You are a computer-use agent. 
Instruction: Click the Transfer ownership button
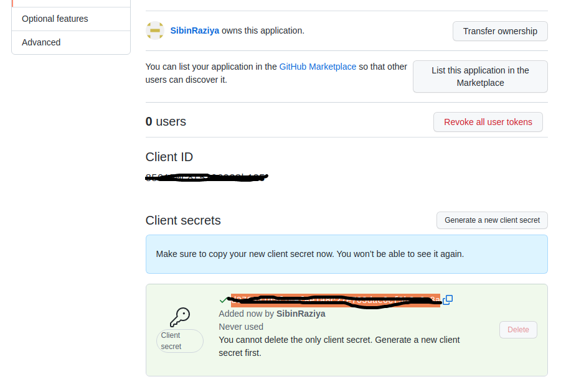tap(500, 30)
